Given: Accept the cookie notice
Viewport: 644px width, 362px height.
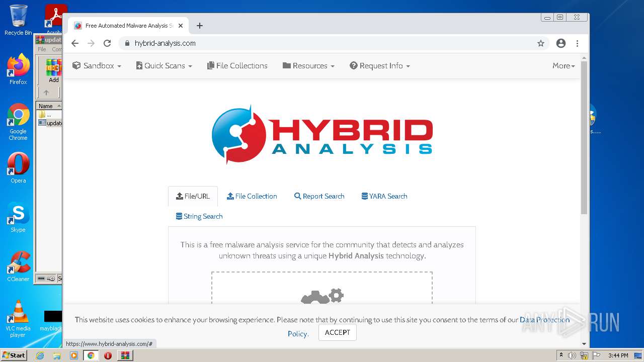Looking at the screenshot, I should [338, 332].
